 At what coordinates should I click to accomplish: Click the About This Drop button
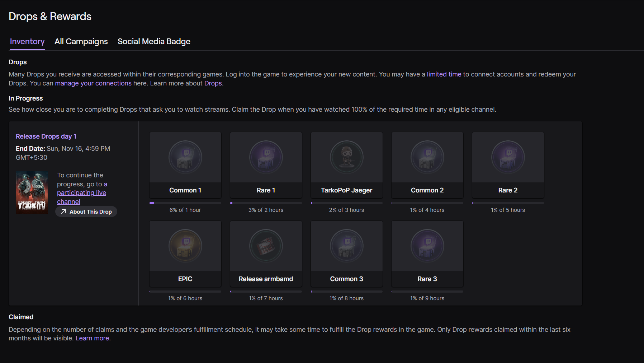pyautogui.click(x=86, y=211)
